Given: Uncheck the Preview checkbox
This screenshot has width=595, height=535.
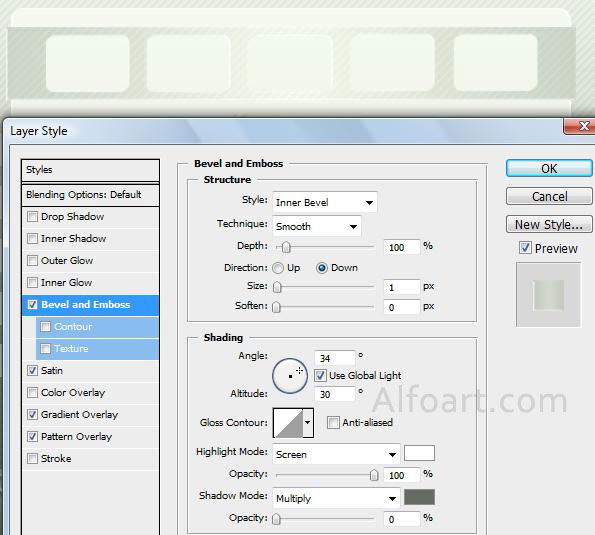Looking at the screenshot, I should point(525,248).
